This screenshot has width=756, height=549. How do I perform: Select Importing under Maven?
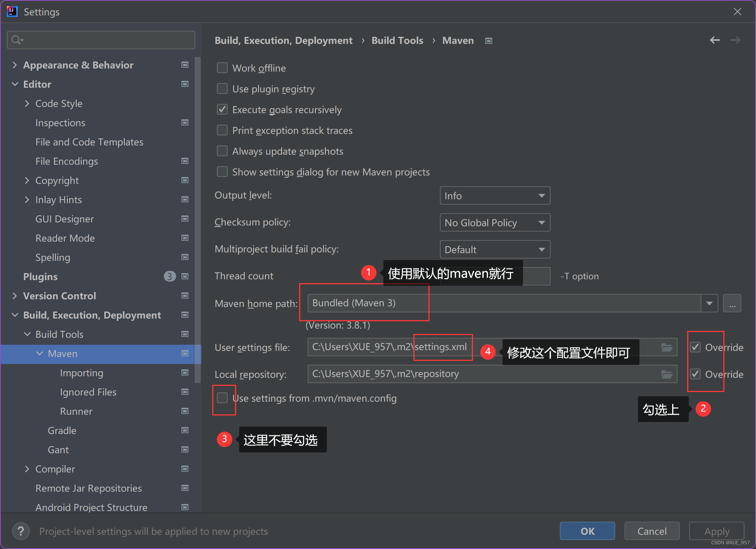pyautogui.click(x=82, y=373)
